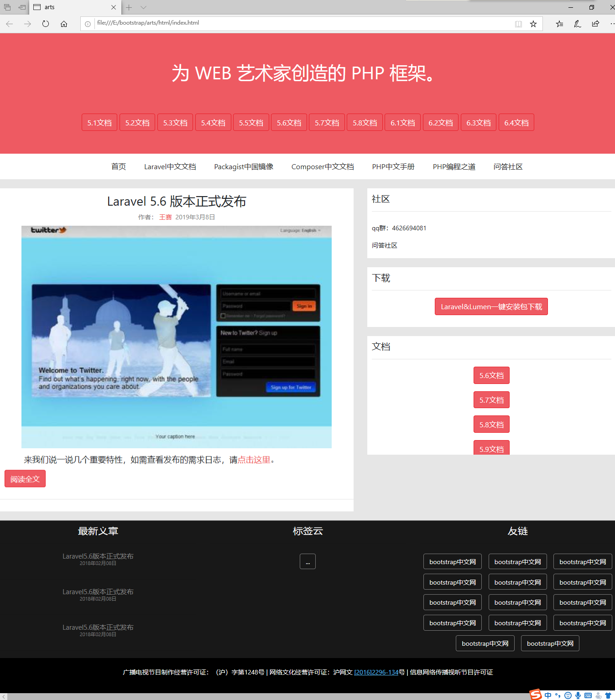Open the Sogou emoji picker

point(568,695)
